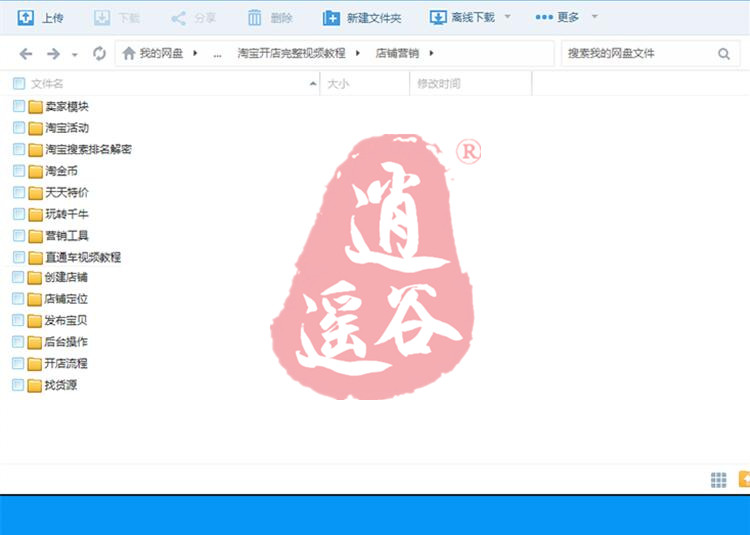Open the 更多 three-dots menu
Screen dimensions: 750x535
(544, 17)
